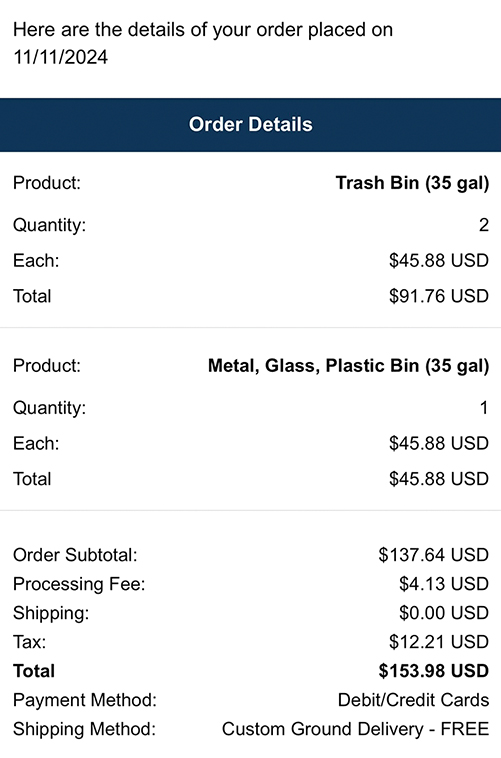The width and height of the screenshot is (501, 758).
Task: Select the order date 11/11/2024 text
Action: pyautogui.click(x=60, y=57)
